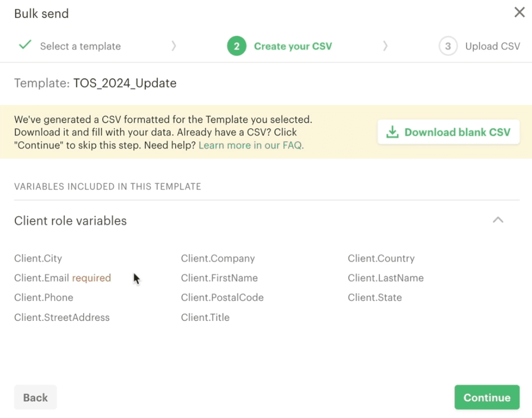Screen dimensions: 532x418
Task: Click the TOS_2024_Update template name
Action: pyautogui.click(x=125, y=83)
